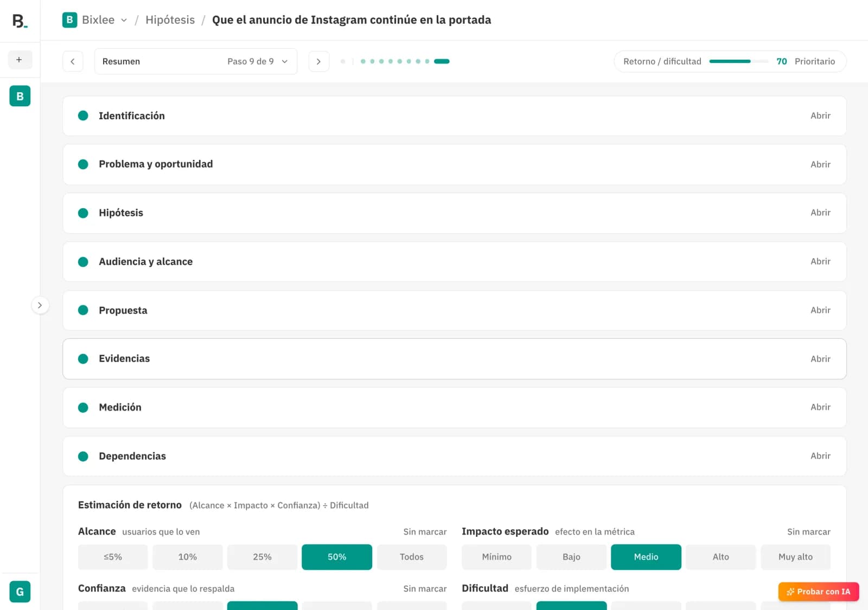
Task: Click Sin marcar next to Confianza
Action: (x=425, y=589)
